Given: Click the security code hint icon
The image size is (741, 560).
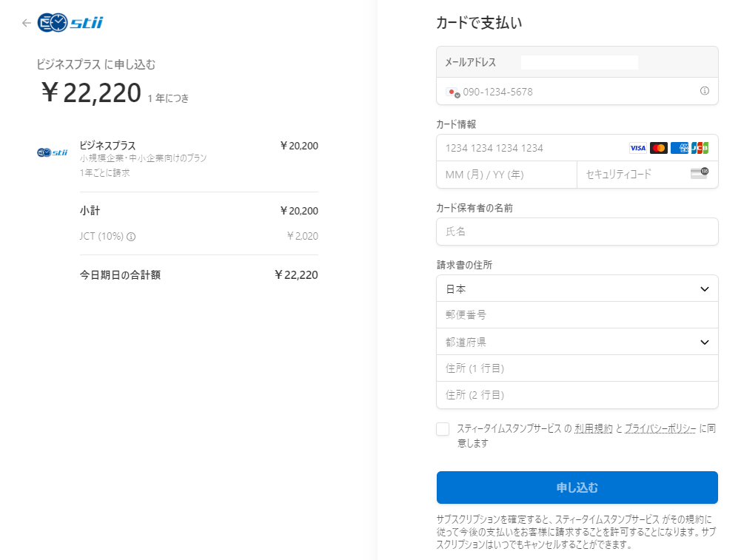Looking at the screenshot, I should (700, 173).
